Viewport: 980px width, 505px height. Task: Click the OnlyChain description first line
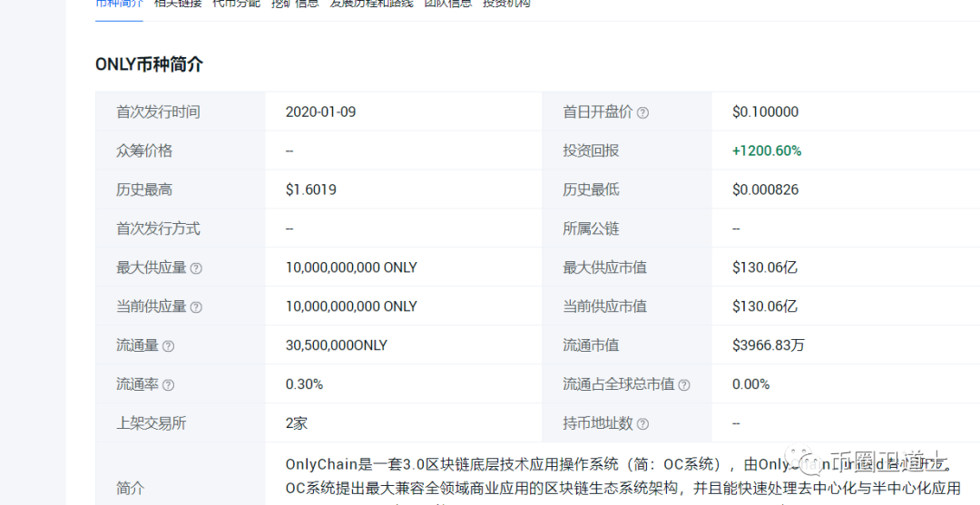pyautogui.click(x=619, y=464)
